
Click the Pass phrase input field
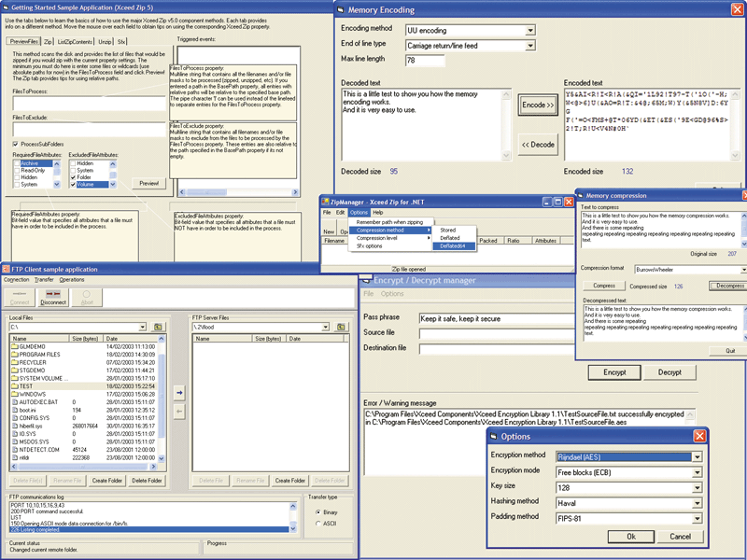click(497, 318)
